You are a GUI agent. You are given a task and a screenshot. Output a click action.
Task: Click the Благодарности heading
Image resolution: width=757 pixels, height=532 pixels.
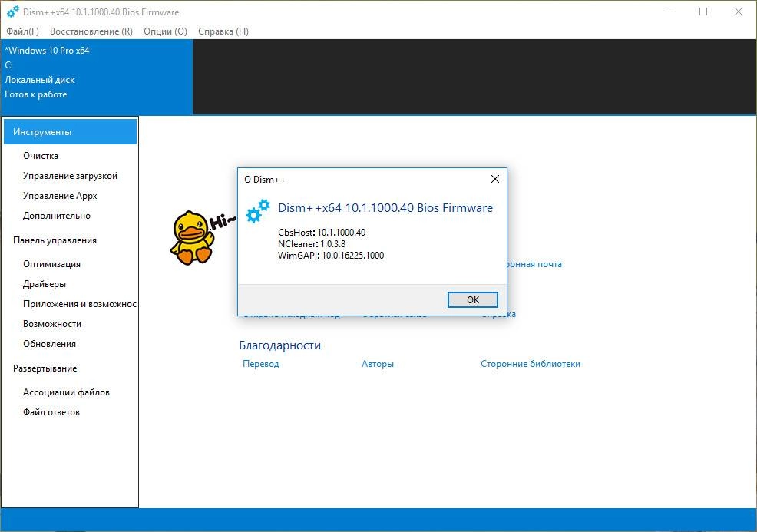[279, 345]
